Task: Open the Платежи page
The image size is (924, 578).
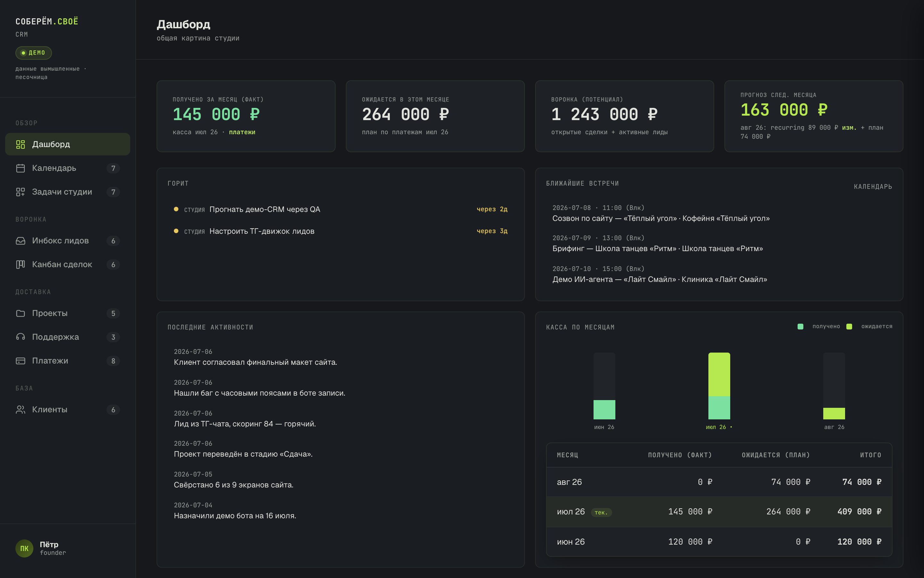Action: pyautogui.click(x=68, y=361)
